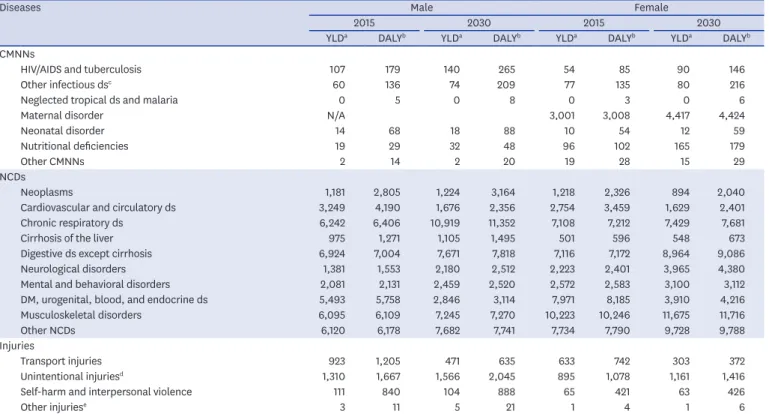Image resolution: width=769 pixels, height=414 pixels.
Task: Click the 'N/A' cell in Maternal disorder row
Action: [336, 115]
